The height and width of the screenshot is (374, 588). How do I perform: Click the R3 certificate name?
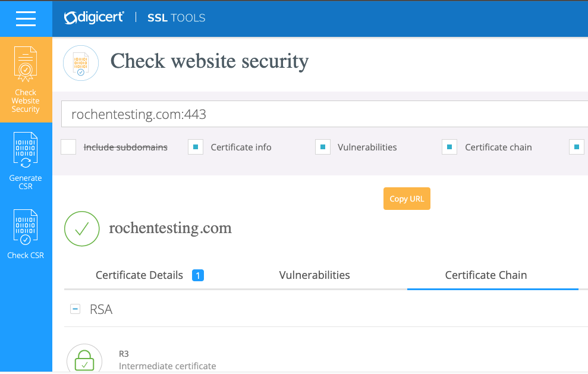[x=124, y=354]
